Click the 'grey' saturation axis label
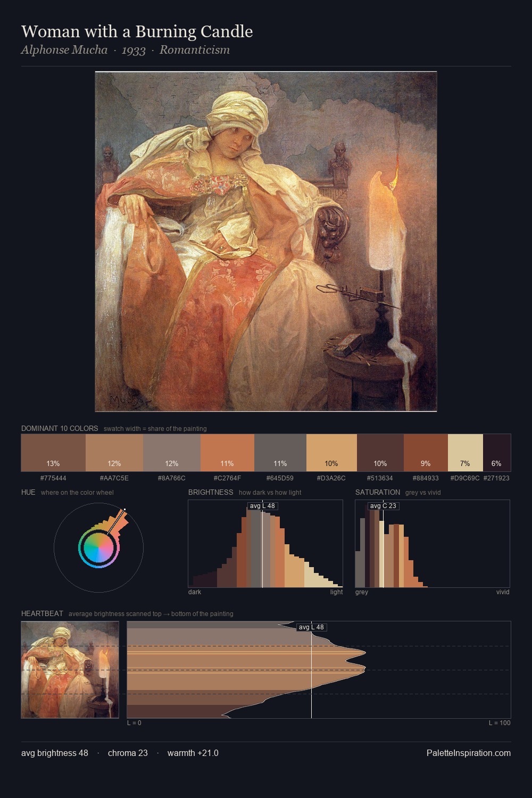 (x=362, y=592)
